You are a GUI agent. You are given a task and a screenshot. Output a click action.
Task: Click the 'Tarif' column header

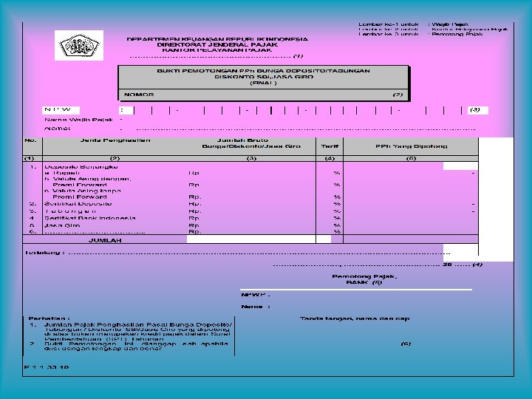330,146
